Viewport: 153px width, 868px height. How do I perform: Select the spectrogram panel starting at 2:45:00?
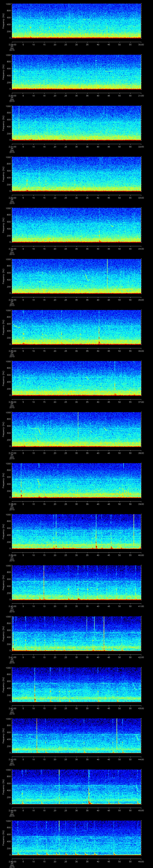coord(76,838)
